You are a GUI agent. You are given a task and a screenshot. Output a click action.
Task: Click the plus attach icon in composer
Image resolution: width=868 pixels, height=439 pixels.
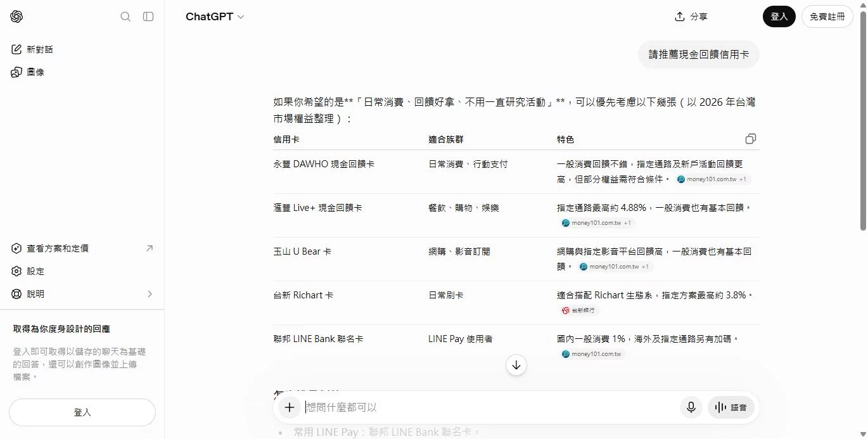(x=290, y=407)
